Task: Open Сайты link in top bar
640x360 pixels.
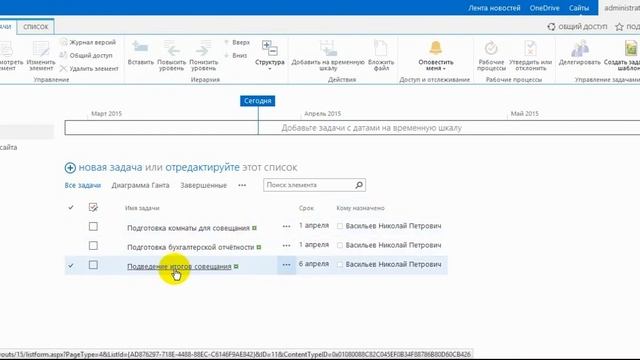Action: click(x=579, y=8)
